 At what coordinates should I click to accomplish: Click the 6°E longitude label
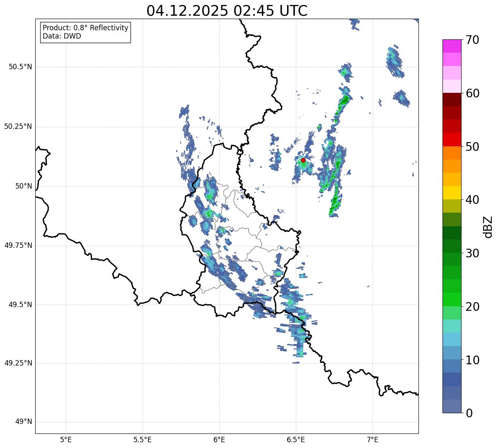(219, 439)
